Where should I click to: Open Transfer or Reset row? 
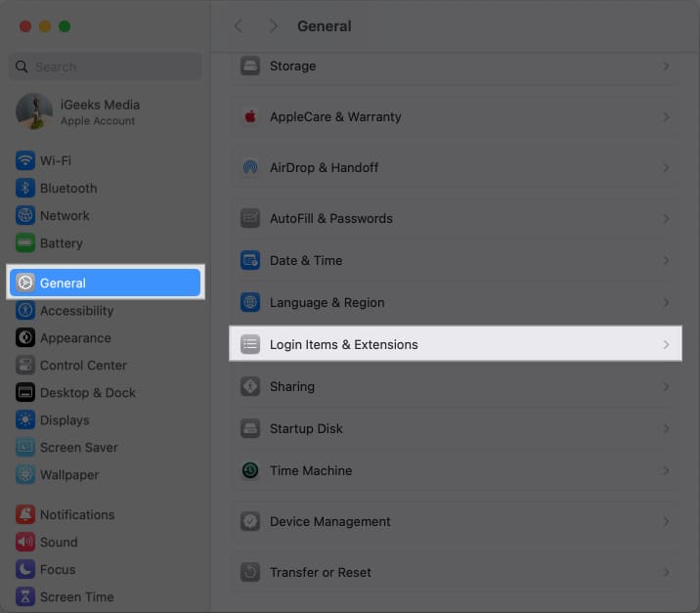pos(456,572)
